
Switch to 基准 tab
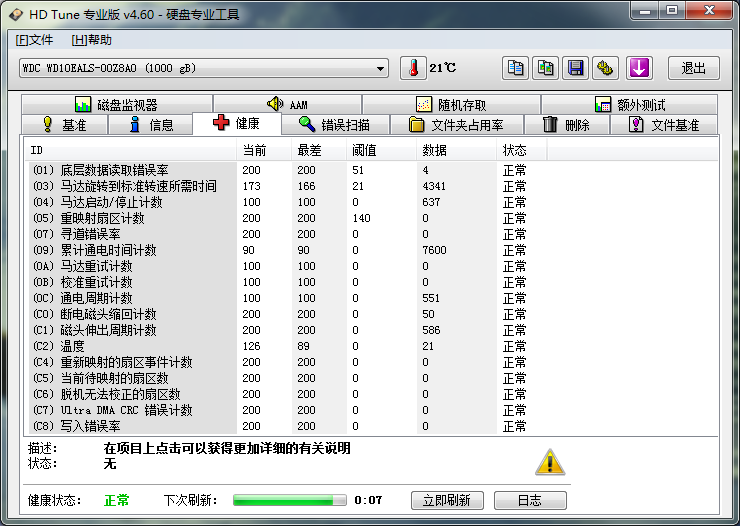[65, 125]
